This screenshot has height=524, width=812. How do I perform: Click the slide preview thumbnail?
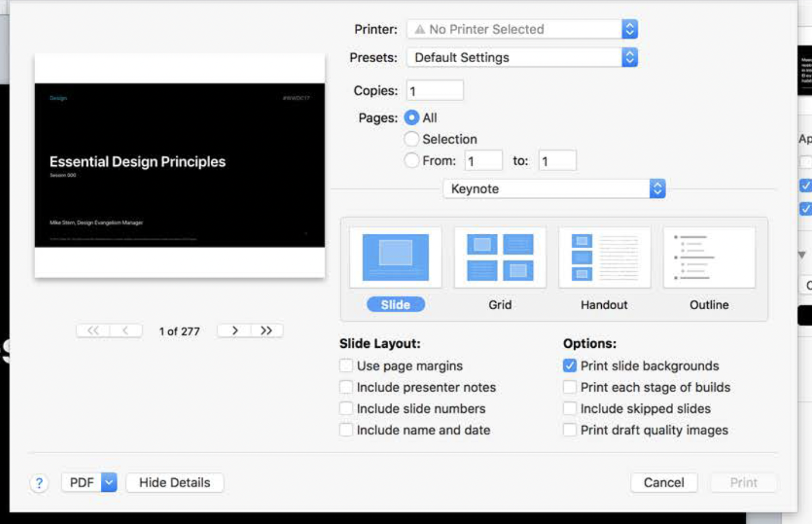click(x=180, y=166)
